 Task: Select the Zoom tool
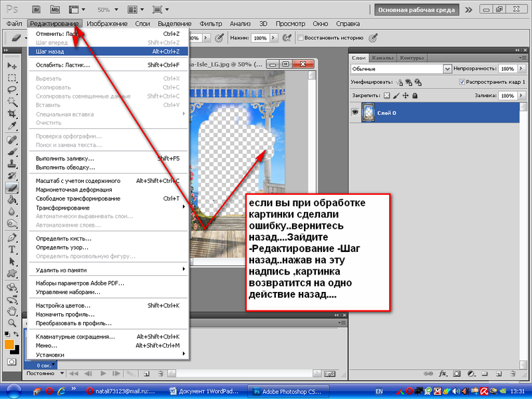(x=12, y=323)
